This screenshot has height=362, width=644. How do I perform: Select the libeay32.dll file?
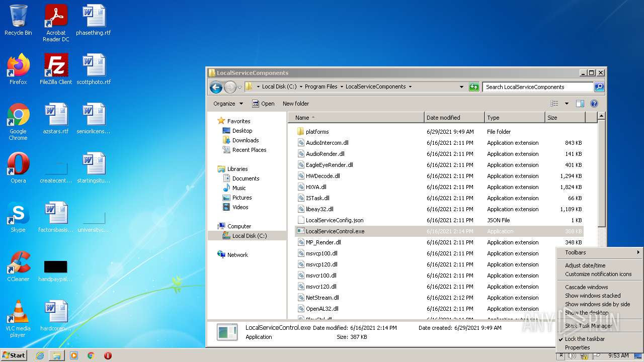pyautogui.click(x=319, y=209)
